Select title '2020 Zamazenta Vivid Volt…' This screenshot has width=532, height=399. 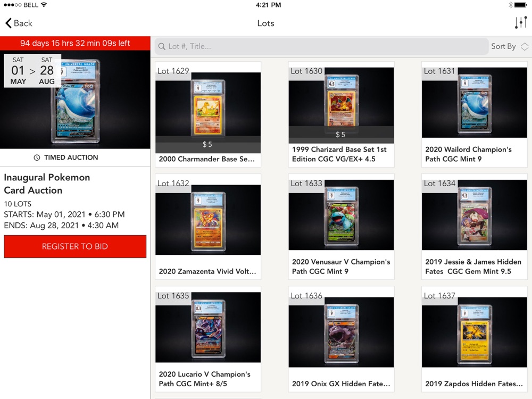(x=207, y=271)
